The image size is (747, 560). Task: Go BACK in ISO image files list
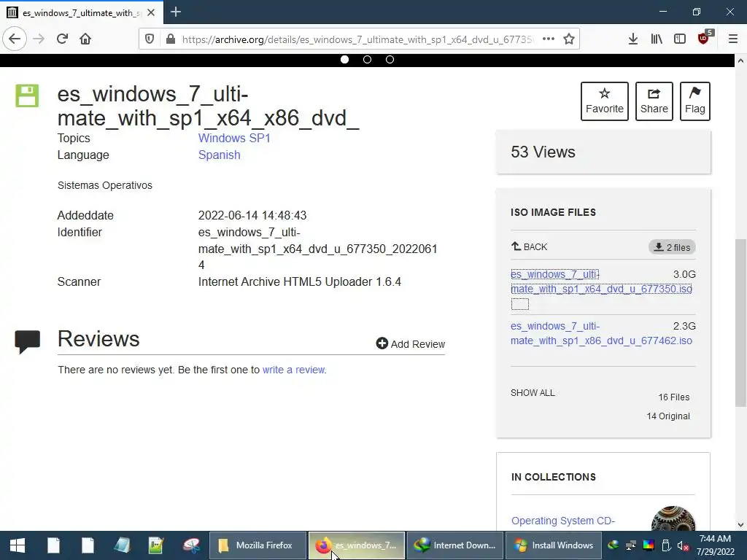click(530, 246)
